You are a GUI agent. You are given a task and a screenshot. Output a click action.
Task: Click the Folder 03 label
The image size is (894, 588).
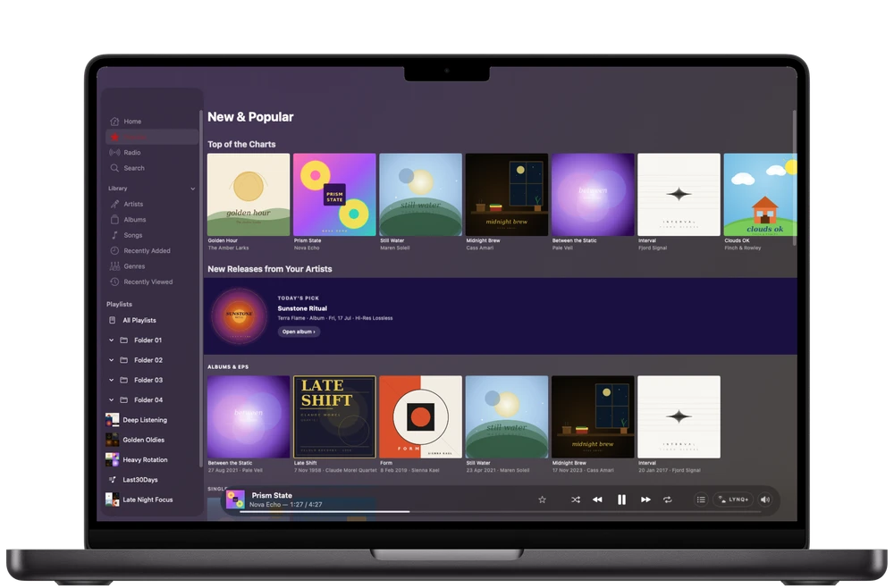click(x=148, y=380)
